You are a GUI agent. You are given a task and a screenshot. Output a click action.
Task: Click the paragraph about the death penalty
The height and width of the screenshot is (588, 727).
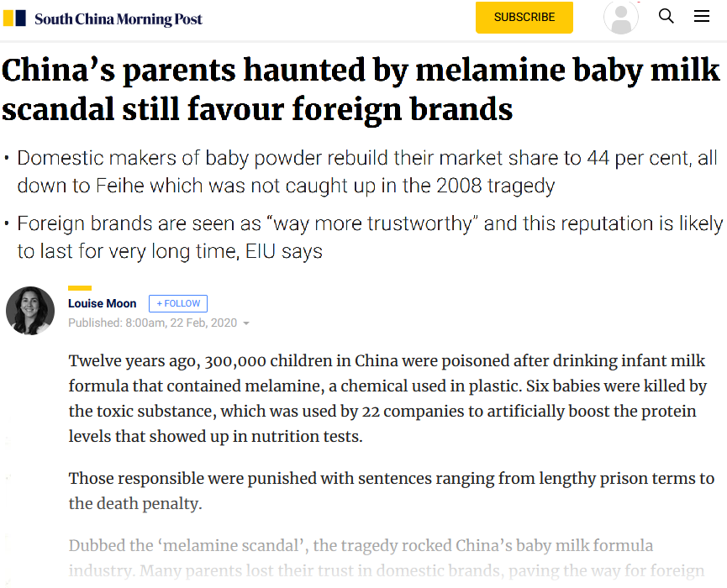click(392, 491)
